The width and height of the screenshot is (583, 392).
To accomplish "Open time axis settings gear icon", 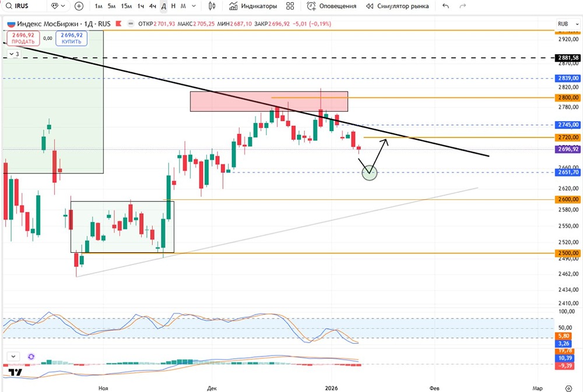I will (568, 389).
